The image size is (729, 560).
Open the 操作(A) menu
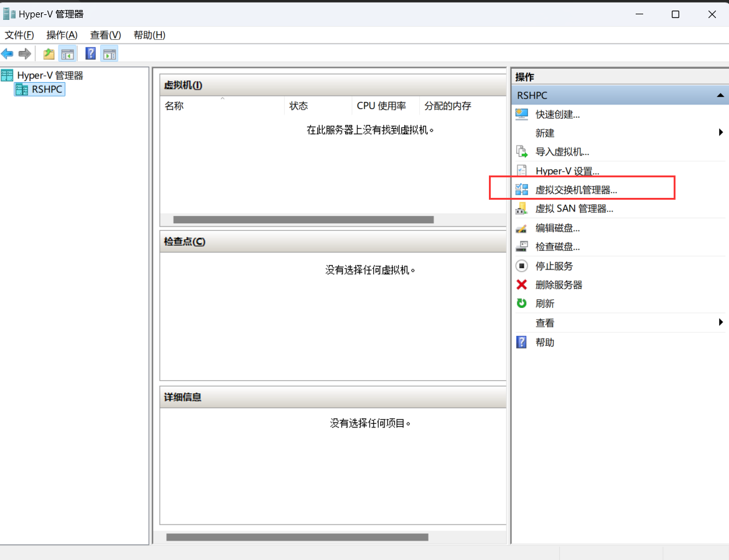pos(62,35)
